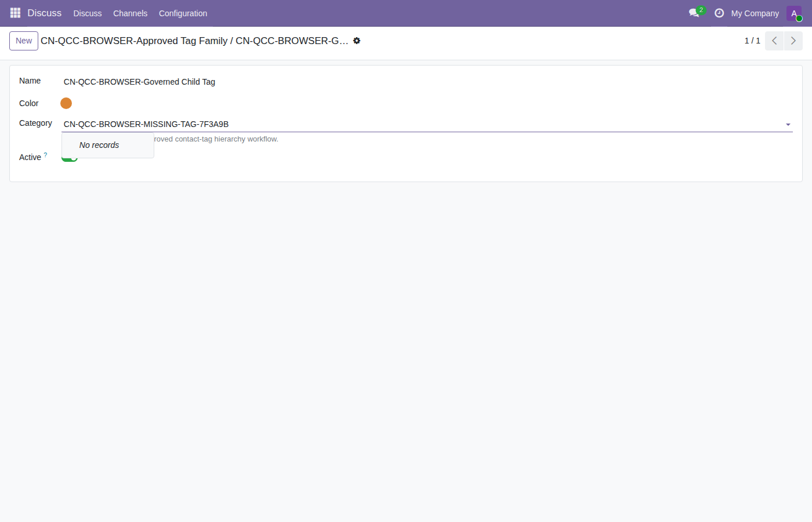
Task: Expand the Category dropdown arrow
Action: click(x=788, y=125)
